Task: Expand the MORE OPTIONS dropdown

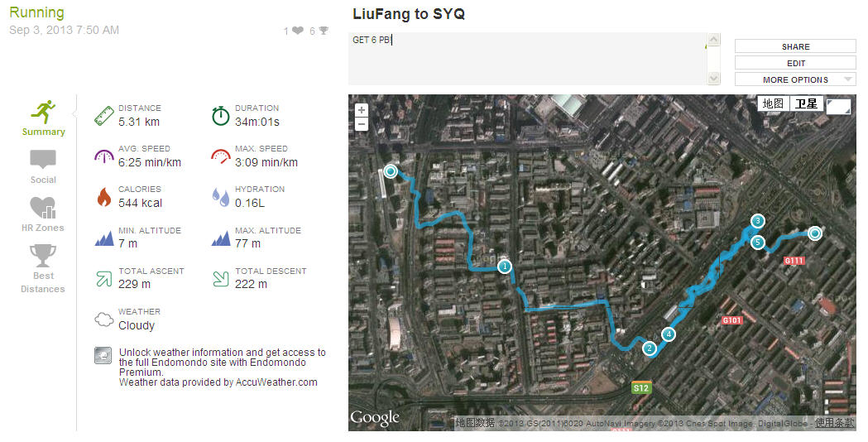Action: pos(795,79)
